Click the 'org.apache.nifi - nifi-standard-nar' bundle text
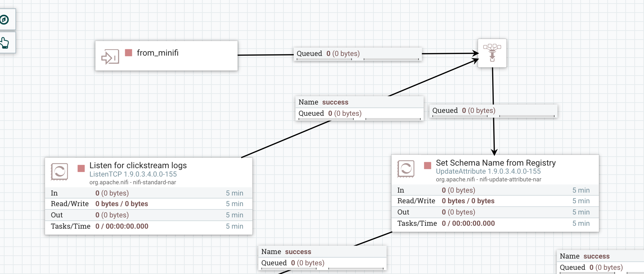This screenshot has width=644, height=274. click(x=133, y=182)
